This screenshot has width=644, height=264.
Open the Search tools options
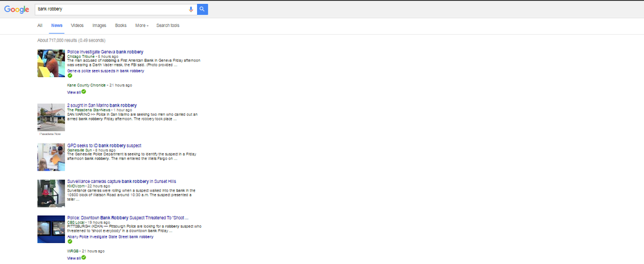point(168,26)
